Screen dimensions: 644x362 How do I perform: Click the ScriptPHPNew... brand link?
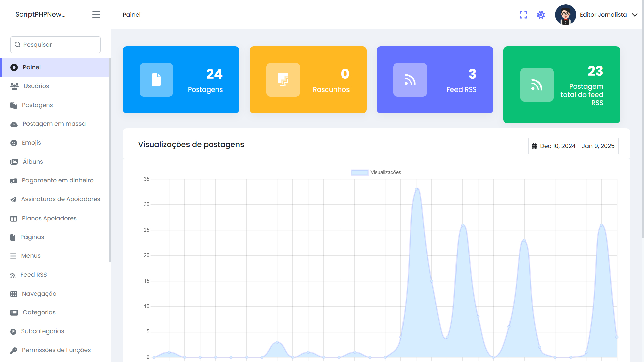[x=41, y=14]
